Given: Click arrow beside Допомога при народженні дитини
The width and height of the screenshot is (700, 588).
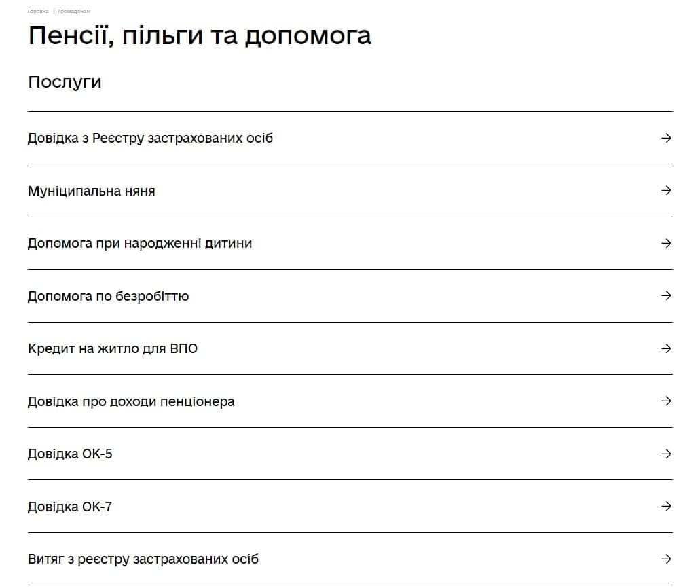Looking at the screenshot, I should click(666, 243).
